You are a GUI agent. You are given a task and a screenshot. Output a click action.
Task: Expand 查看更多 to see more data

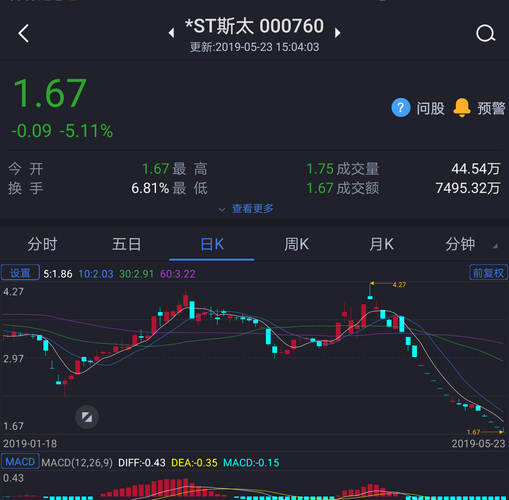pyautogui.click(x=246, y=209)
